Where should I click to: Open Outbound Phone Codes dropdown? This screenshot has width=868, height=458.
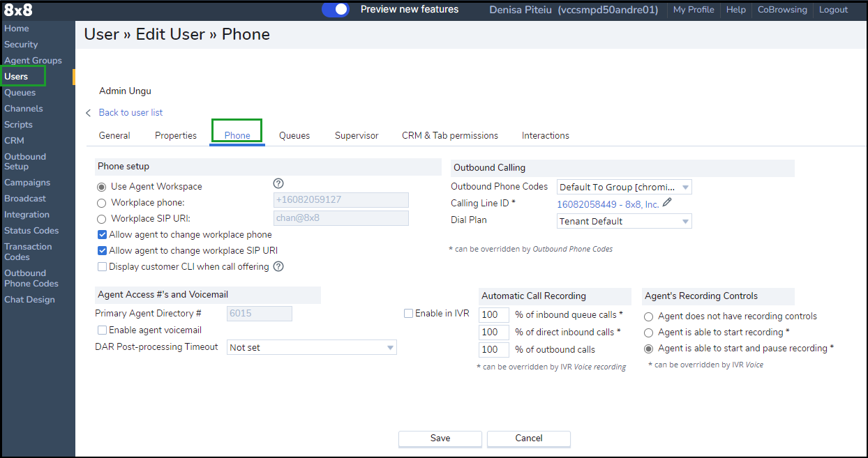pos(624,187)
